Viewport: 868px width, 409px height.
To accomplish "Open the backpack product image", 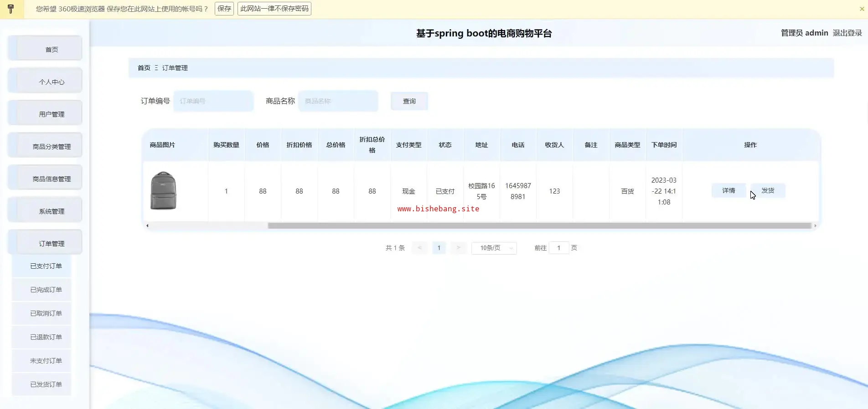I will tap(163, 191).
